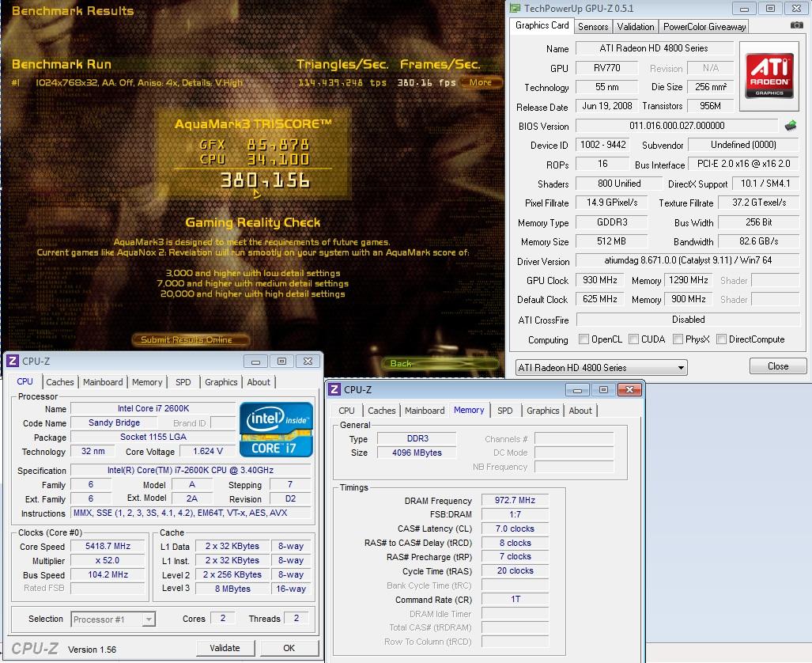Minimize the GPU-Z window
This screenshot has height=663, width=812.
coord(744,8)
